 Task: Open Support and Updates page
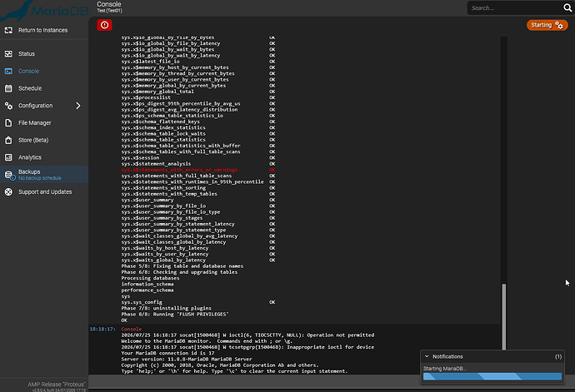point(44,192)
